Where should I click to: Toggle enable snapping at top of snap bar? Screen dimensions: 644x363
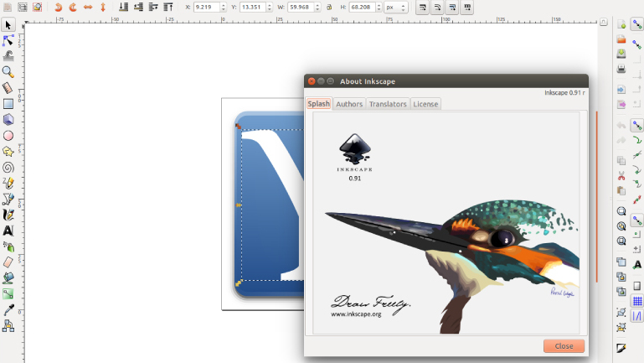pyautogui.click(x=637, y=25)
